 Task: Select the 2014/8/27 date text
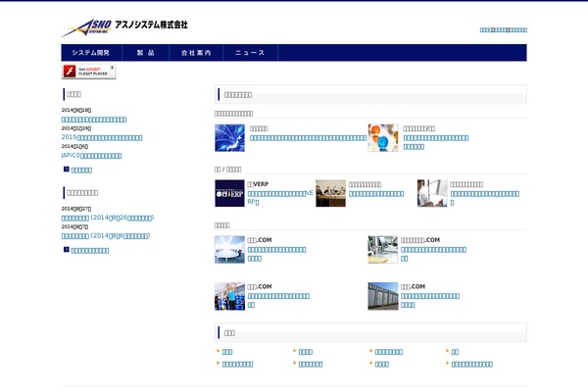(76, 209)
